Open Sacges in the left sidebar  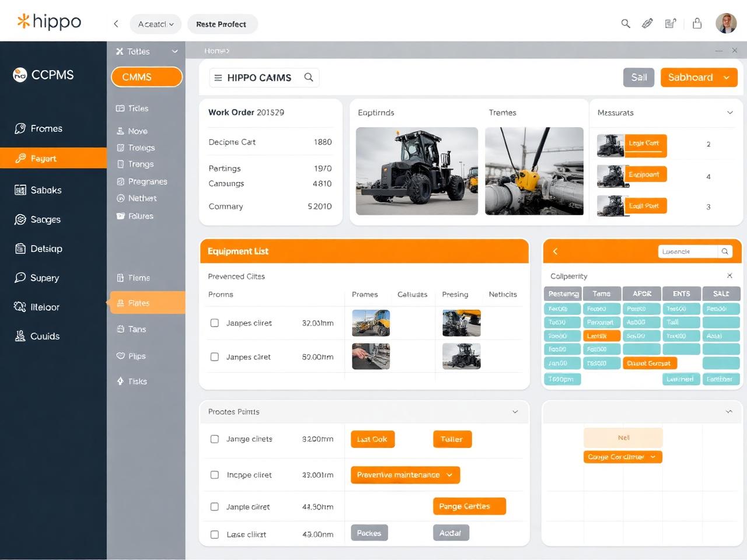(x=38, y=219)
